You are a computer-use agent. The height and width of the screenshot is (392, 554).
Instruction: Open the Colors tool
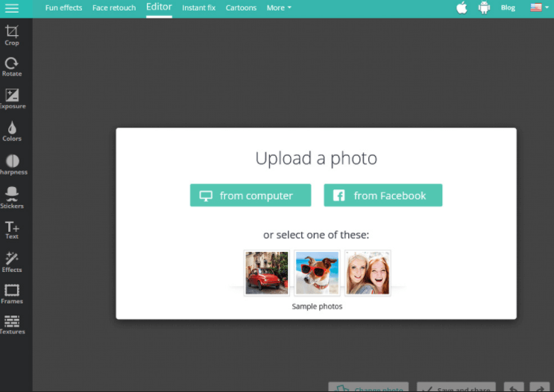[12, 131]
